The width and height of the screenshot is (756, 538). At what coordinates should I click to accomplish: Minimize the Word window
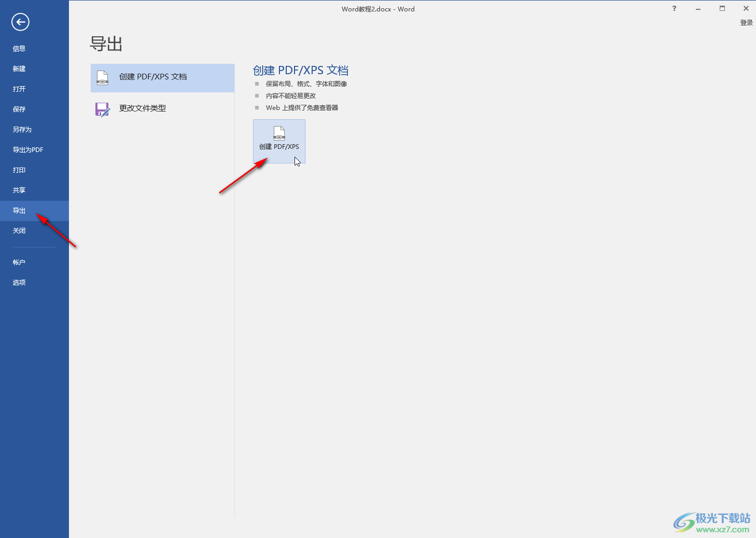pyautogui.click(x=698, y=8)
